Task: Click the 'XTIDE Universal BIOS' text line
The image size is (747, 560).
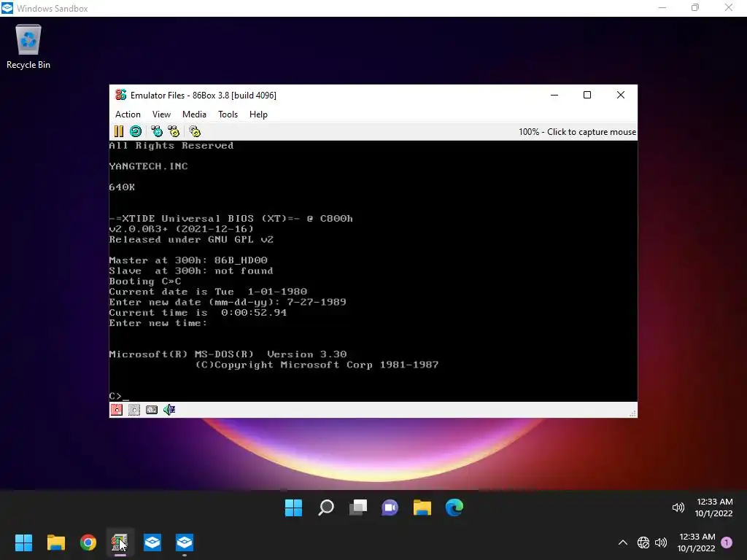Action: [x=231, y=219]
